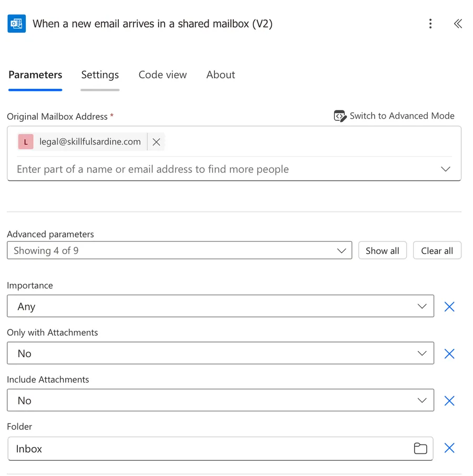
Task: Click the Switch to Advanced Mode icon
Action: click(340, 116)
